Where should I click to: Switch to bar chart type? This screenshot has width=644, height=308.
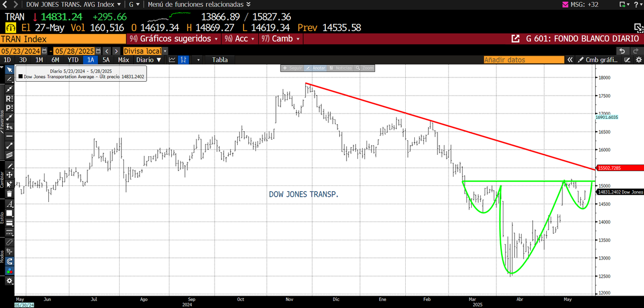pyautogui.click(x=183, y=60)
